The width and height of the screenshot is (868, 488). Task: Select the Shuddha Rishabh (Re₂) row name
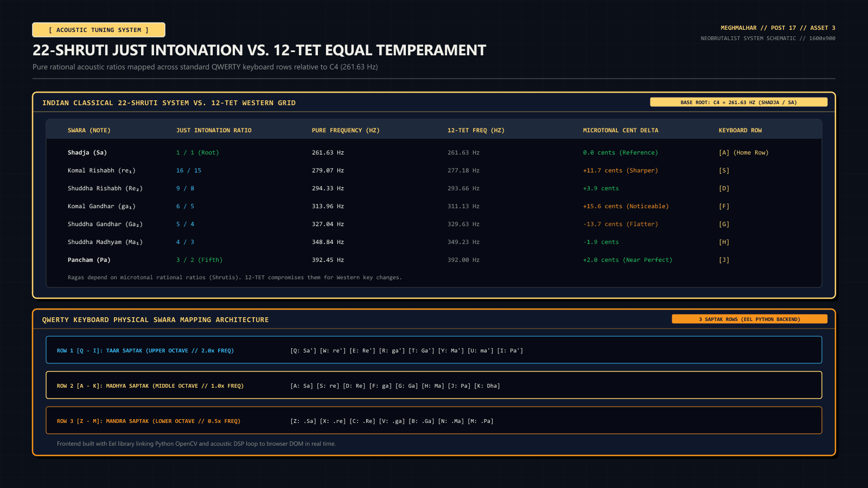(105, 188)
